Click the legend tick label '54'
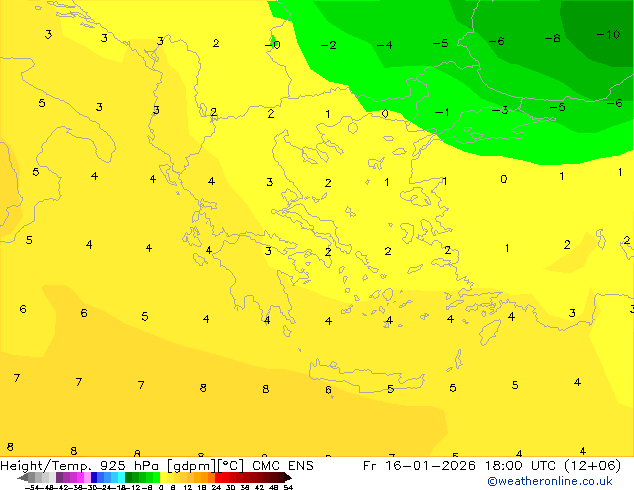634x490 pixels. point(288,487)
